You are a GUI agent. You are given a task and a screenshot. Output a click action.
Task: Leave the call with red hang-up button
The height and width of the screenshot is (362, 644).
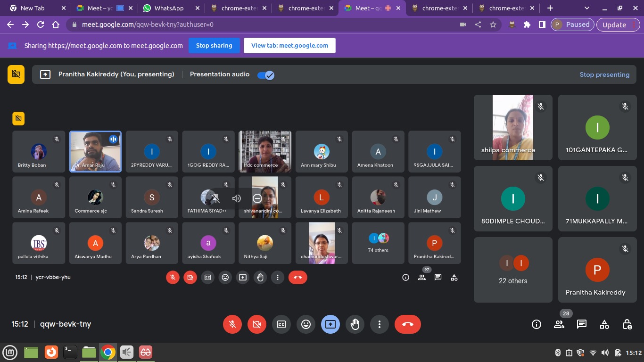click(407, 324)
